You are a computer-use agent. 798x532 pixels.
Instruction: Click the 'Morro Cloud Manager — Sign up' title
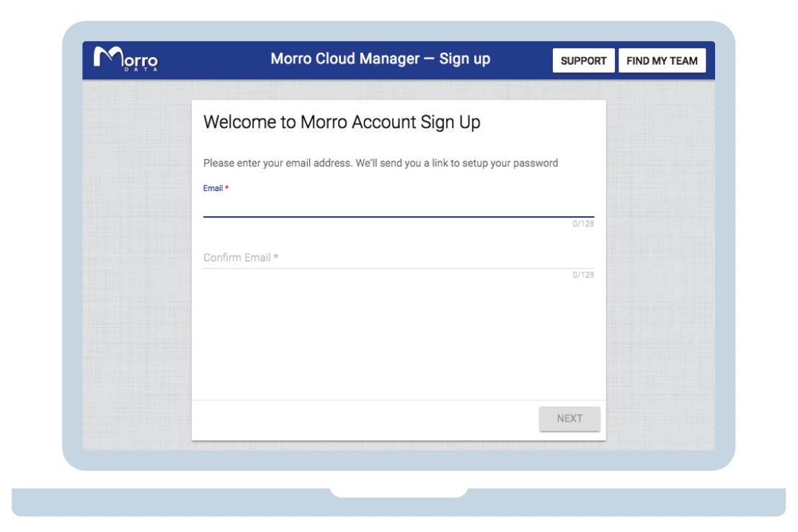380,59
